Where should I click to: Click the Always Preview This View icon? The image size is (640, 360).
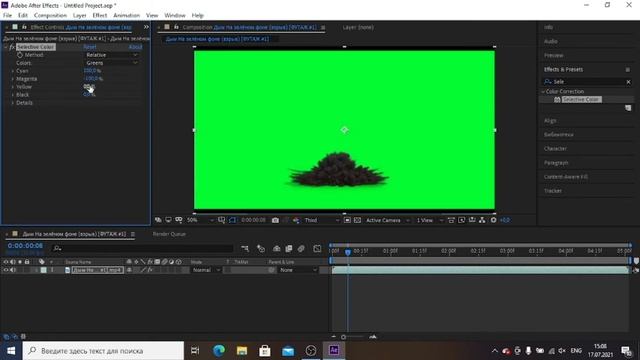[x=158, y=220]
